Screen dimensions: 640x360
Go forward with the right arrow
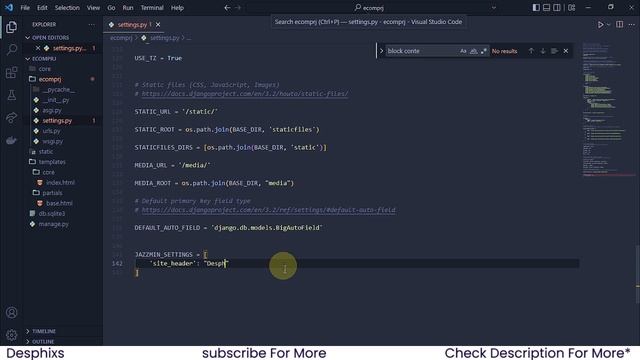coord(238,7)
